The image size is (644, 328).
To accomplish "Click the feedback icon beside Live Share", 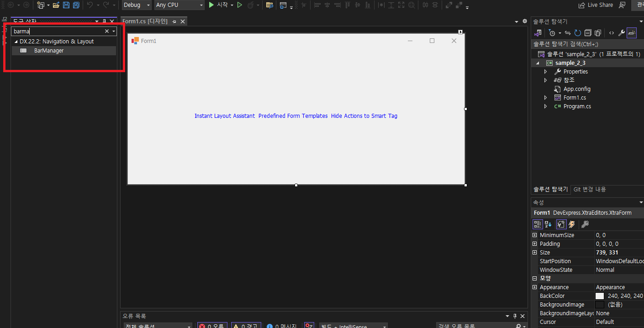I will coord(622,5).
